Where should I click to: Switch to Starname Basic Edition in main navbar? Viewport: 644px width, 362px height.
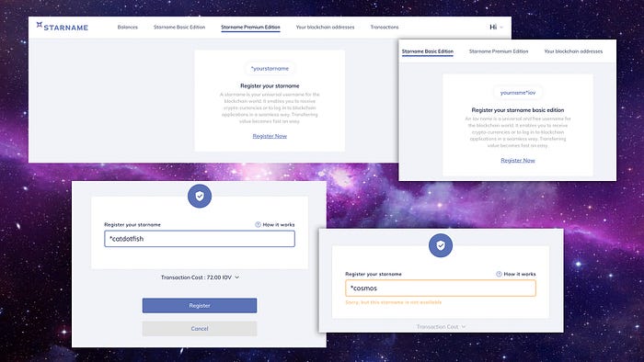click(x=179, y=27)
